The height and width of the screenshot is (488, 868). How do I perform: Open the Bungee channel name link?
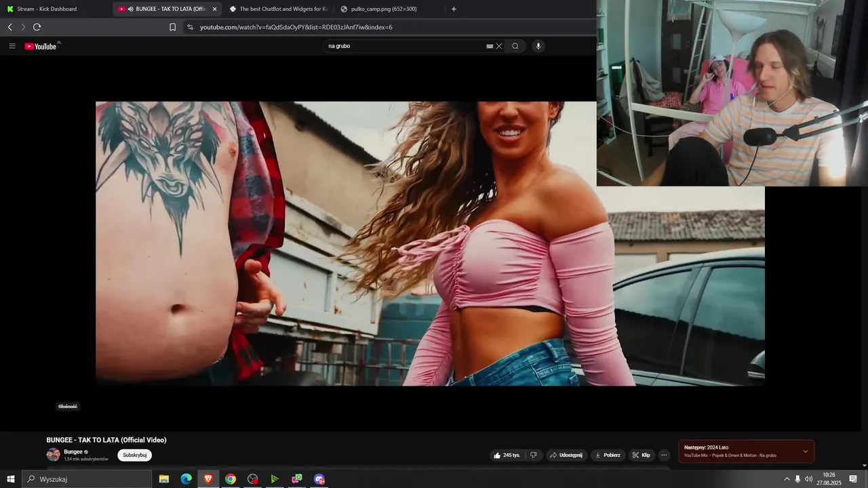click(73, 451)
